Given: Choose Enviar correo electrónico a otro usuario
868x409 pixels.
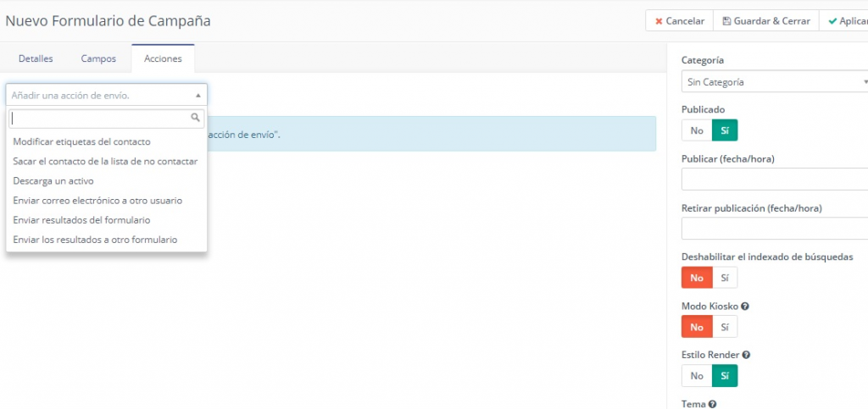Looking at the screenshot, I should coord(97,201).
